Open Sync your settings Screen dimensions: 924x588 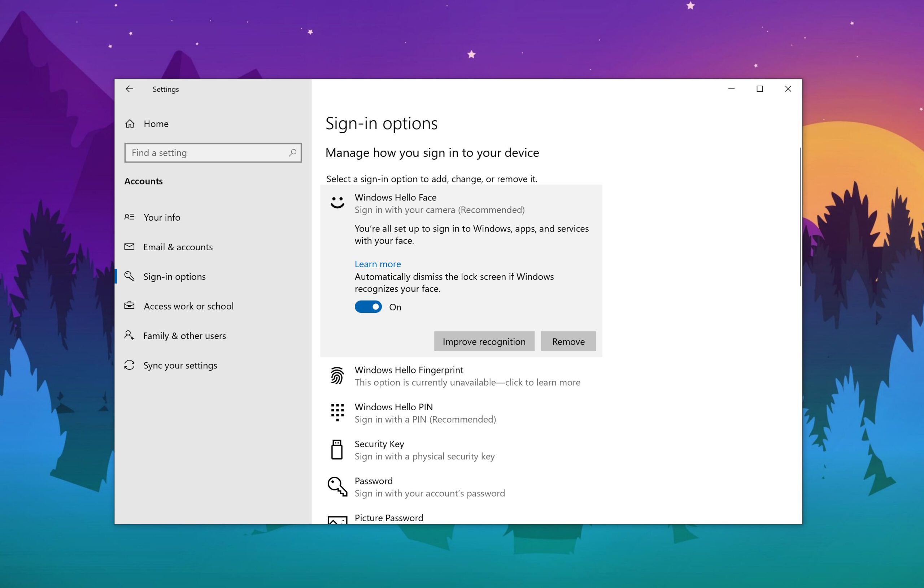point(213,365)
